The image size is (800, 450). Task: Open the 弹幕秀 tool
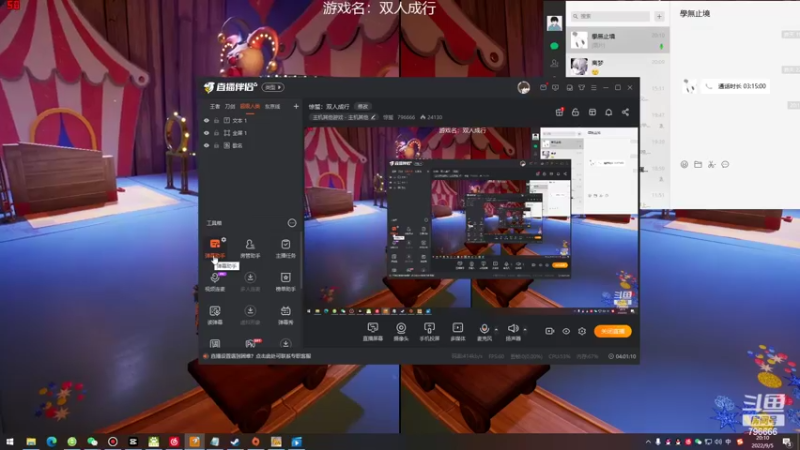click(285, 314)
